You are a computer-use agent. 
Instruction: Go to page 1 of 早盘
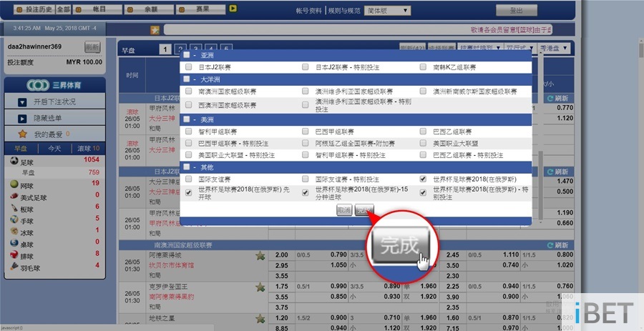click(165, 49)
